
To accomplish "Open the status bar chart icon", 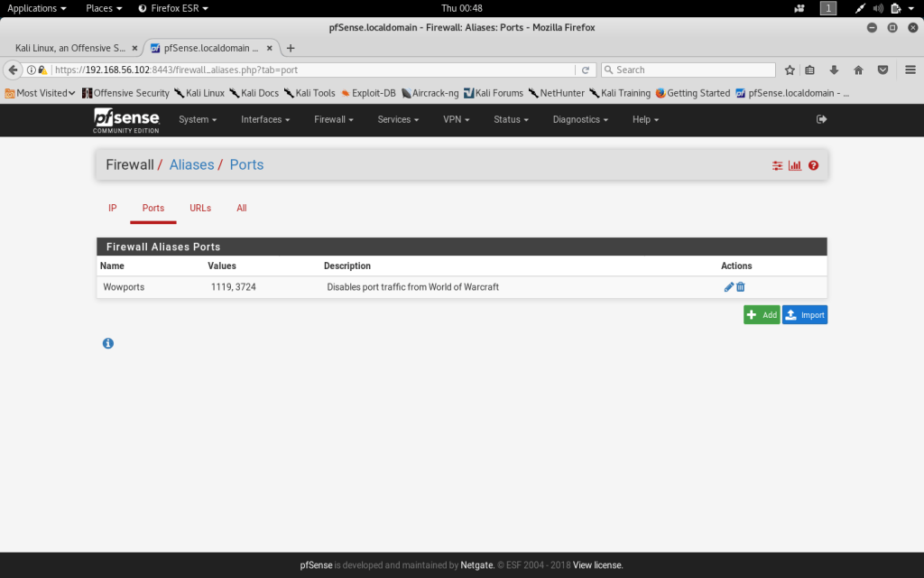I will pos(795,165).
